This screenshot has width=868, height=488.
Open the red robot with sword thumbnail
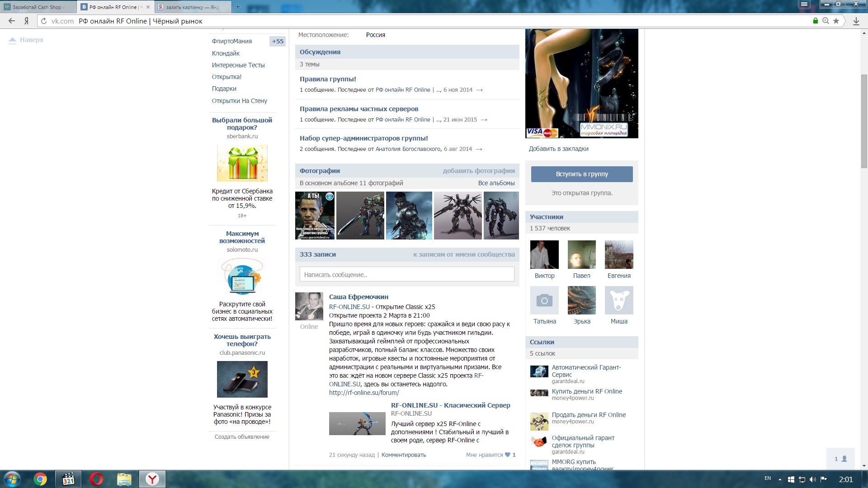[360, 216]
